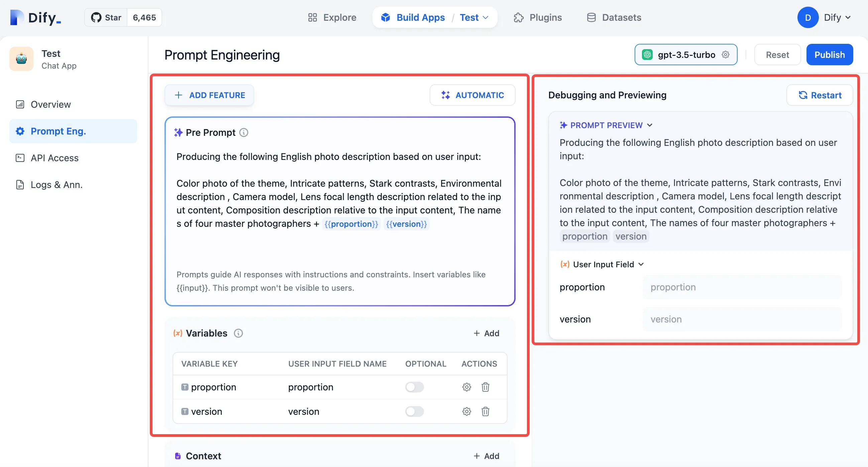Toggle optional switch for proportion variable
The width and height of the screenshot is (868, 467).
[414, 387]
